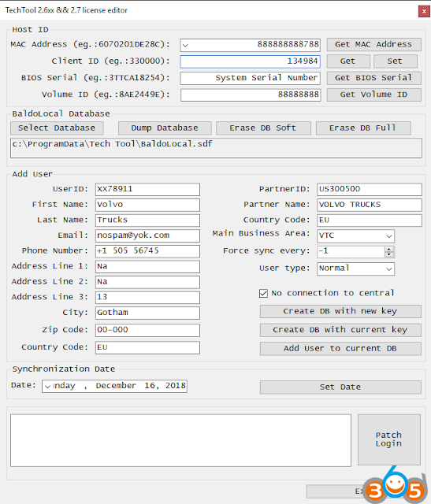Click December in the date field
This screenshot has height=504, width=431.
tap(116, 386)
